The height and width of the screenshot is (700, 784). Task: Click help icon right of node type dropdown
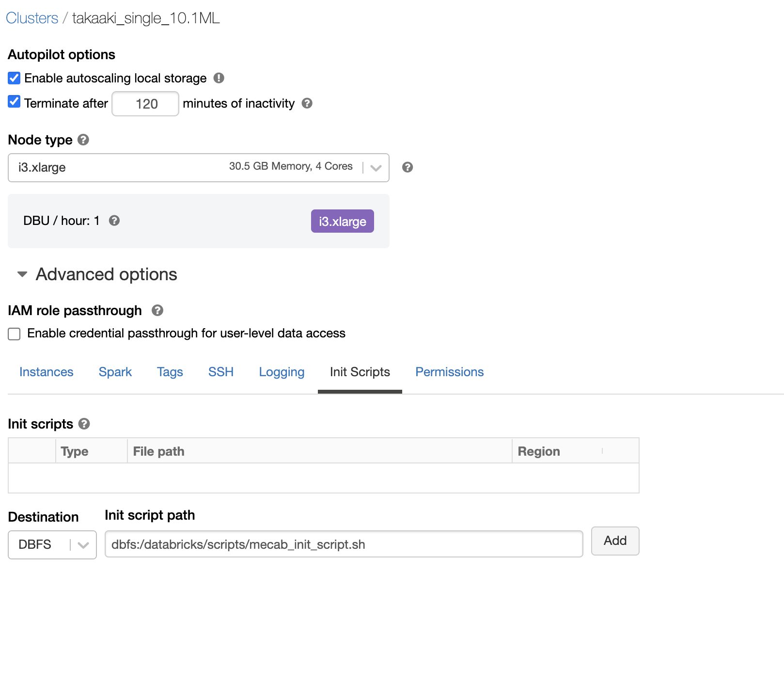(x=408, y=167)
